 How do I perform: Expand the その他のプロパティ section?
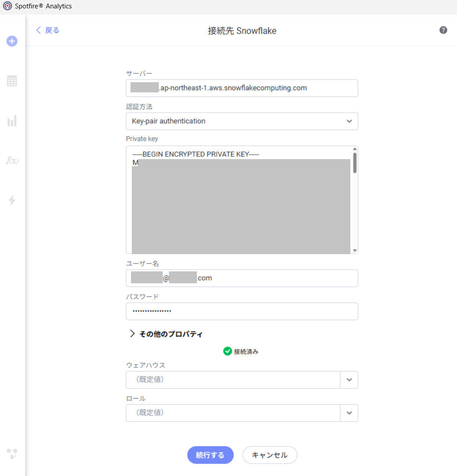(x=166, y=334)
